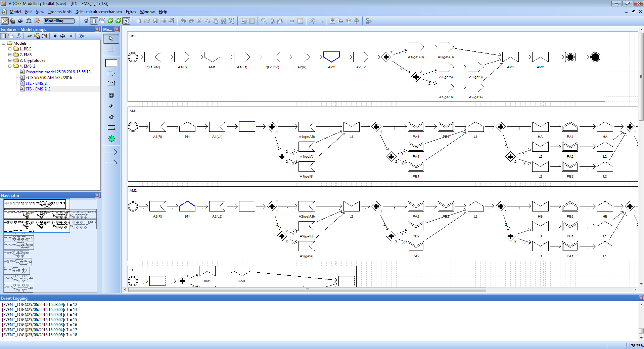The width and height of the screenshot is (644, 349).
Task: Click the home icon in toolbar
Action: 86,21
